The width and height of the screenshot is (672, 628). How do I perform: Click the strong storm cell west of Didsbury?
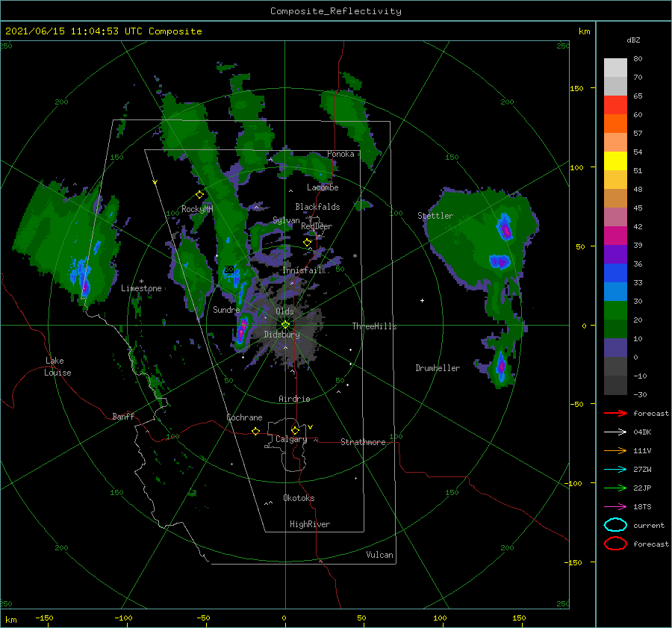(242, 330)
